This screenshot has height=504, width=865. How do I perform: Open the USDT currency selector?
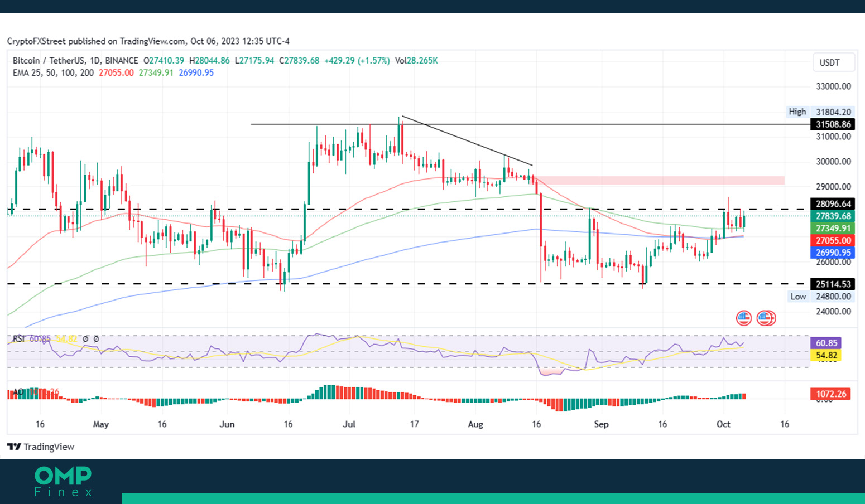click(833, 62)
